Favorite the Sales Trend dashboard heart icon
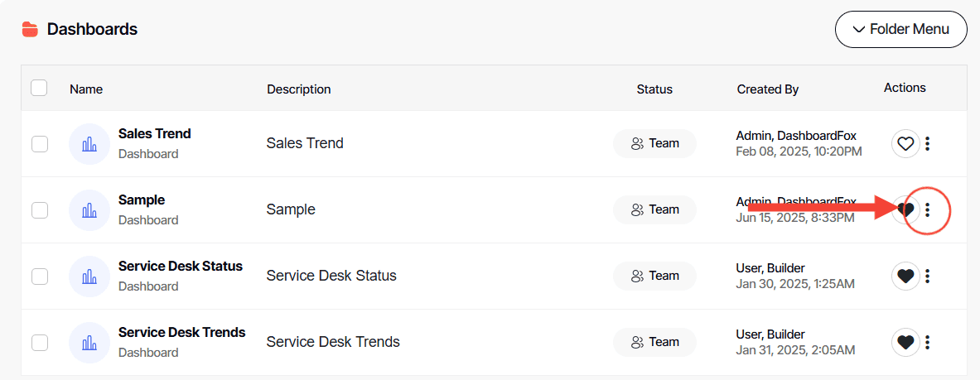 click(x=905, y=144)
